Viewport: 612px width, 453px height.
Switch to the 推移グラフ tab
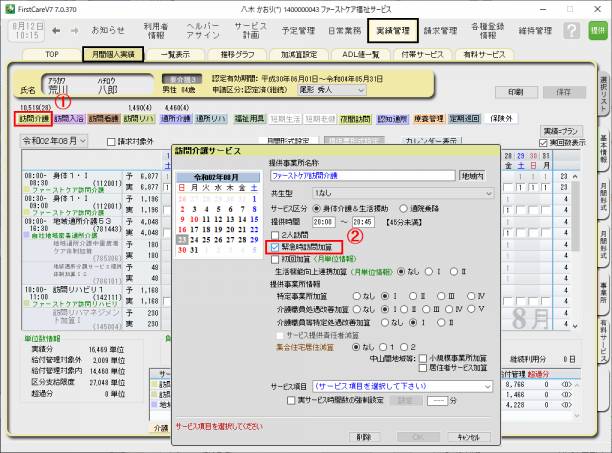(233, 53)
